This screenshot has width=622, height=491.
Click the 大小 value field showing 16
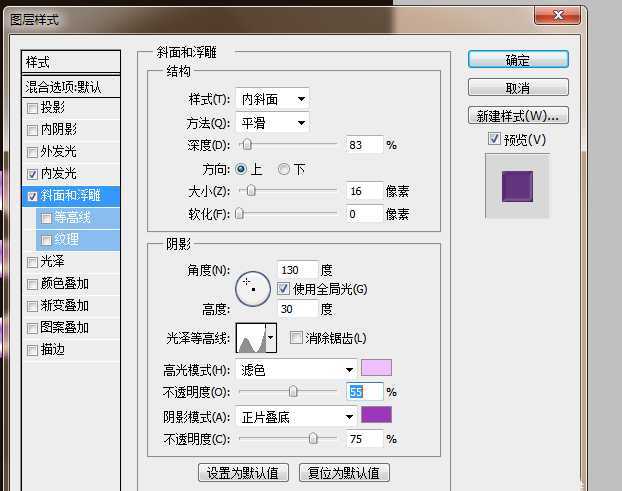pyautogui.click(x=364, y=191)
